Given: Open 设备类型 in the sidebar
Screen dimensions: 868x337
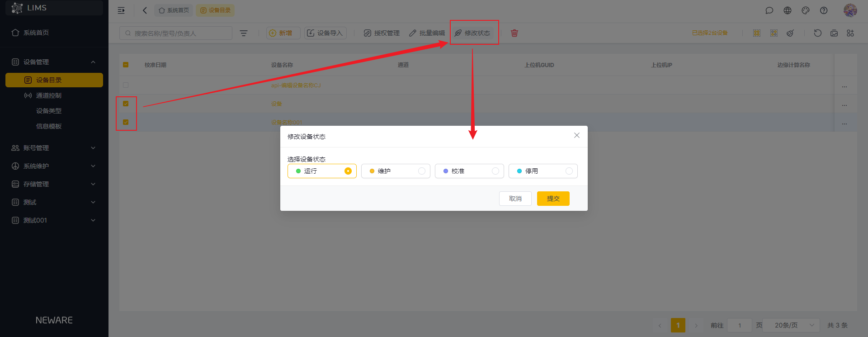Looking at the screenshot, I should (x=54, y=111).
